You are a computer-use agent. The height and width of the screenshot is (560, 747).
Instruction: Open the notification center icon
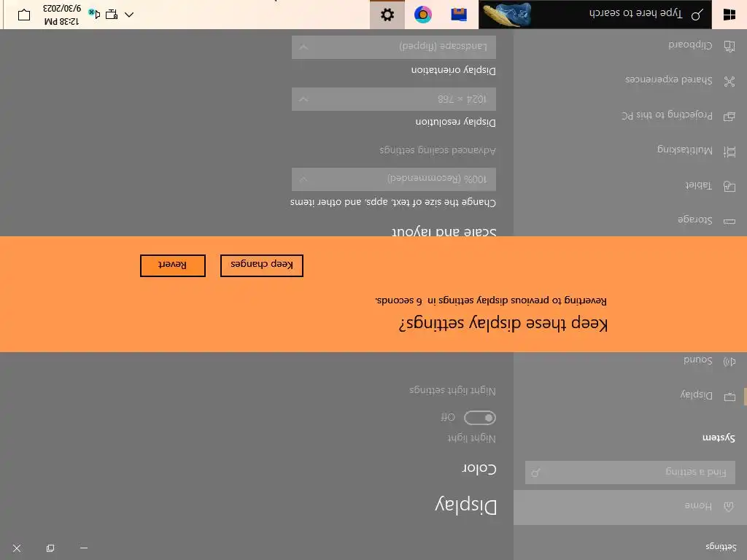coord(24,15)
